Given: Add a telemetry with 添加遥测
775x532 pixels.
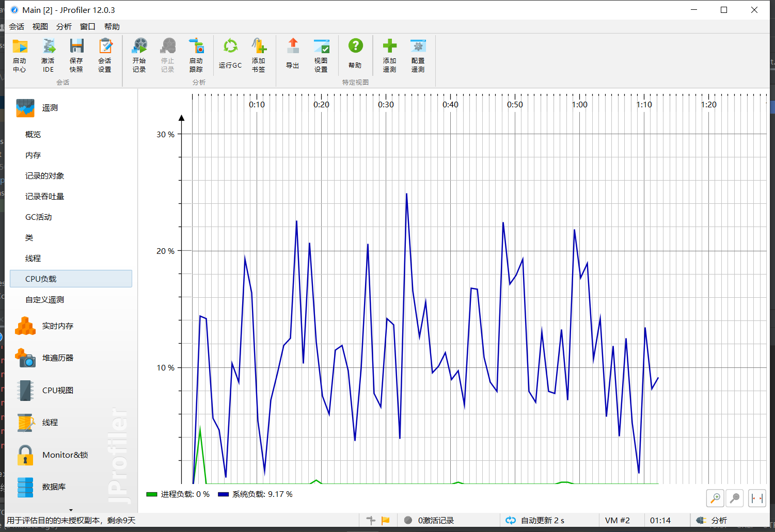Looking at the screenshot, I should click(x=390, y=55).
